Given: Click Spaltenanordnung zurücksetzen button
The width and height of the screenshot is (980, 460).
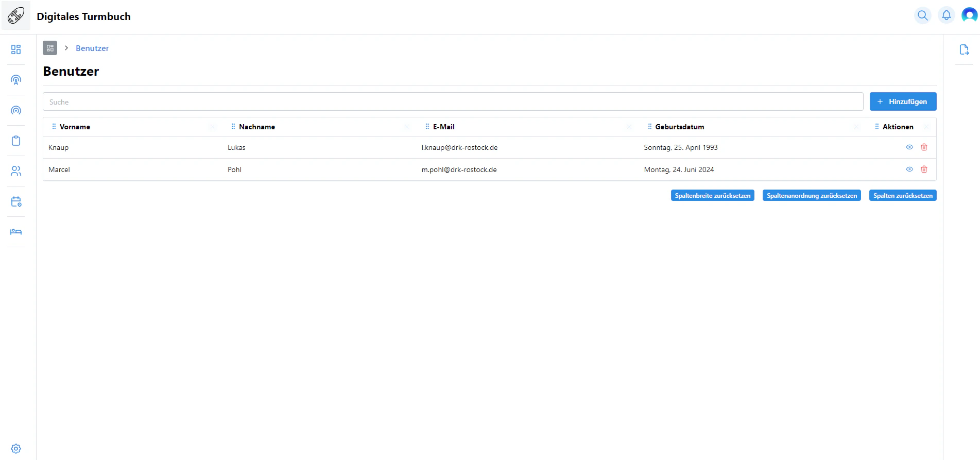Looking at the screenshot, I should (812, 196).
